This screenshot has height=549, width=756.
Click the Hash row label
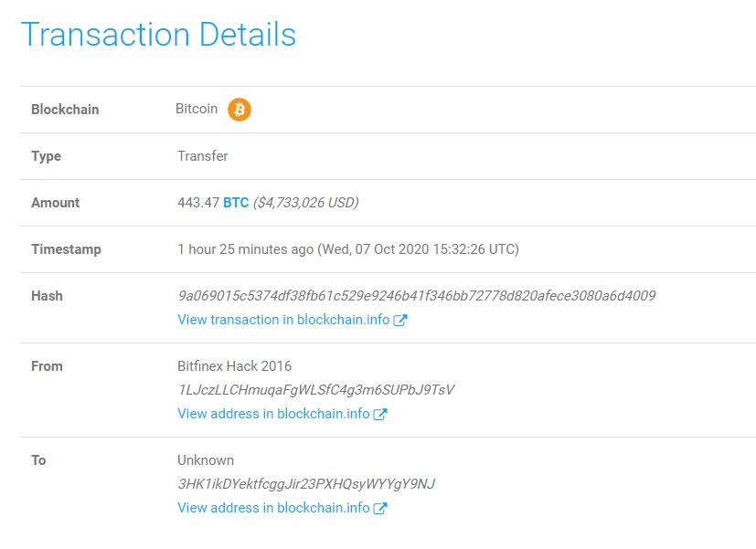pyautogui.click(x=47, y=296)
